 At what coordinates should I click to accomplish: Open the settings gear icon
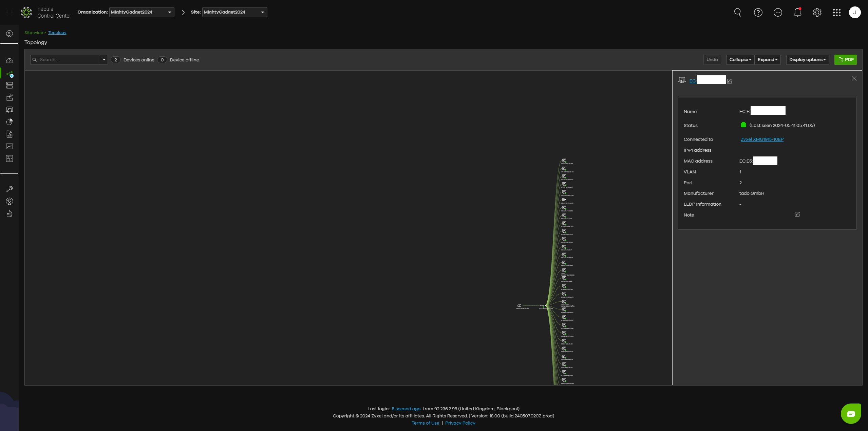point(817,13)
